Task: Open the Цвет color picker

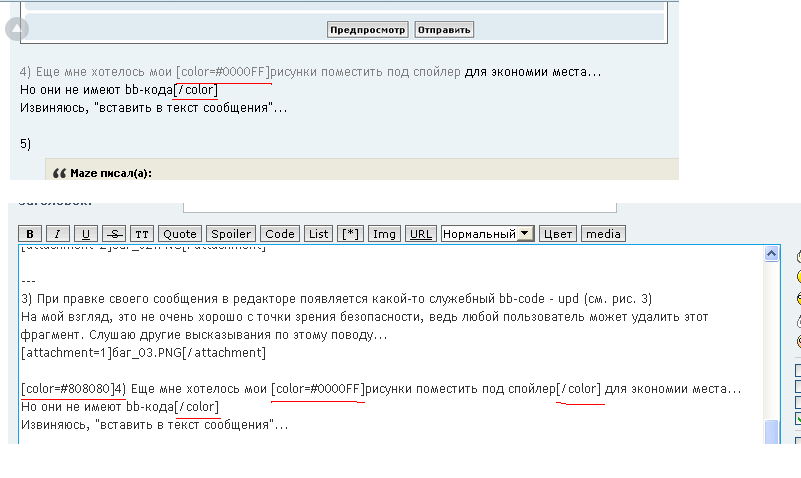Action: [x=557, y=234]
